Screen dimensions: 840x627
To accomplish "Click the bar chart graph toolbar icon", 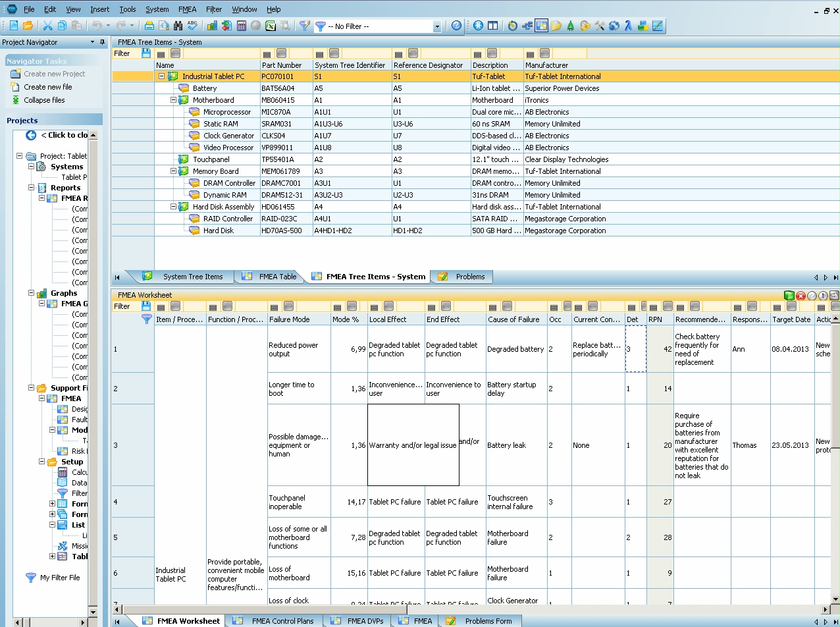I will tap(212, 26).
